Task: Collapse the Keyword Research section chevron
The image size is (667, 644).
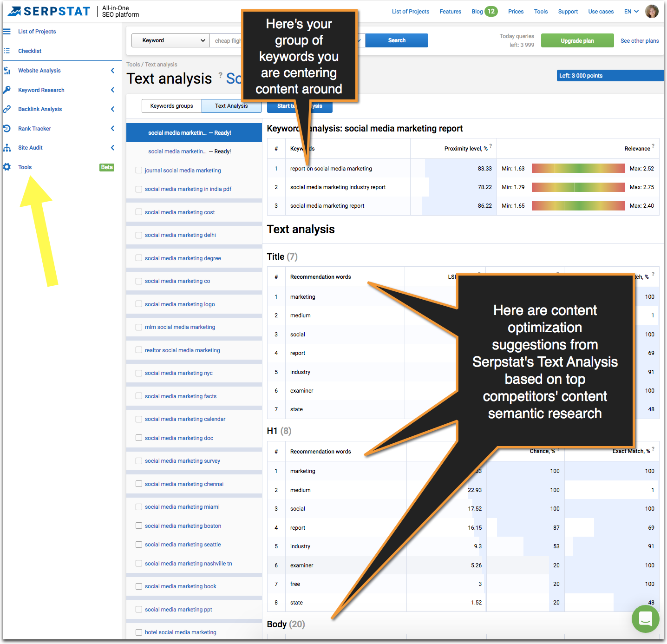Action: pos(112,90)
